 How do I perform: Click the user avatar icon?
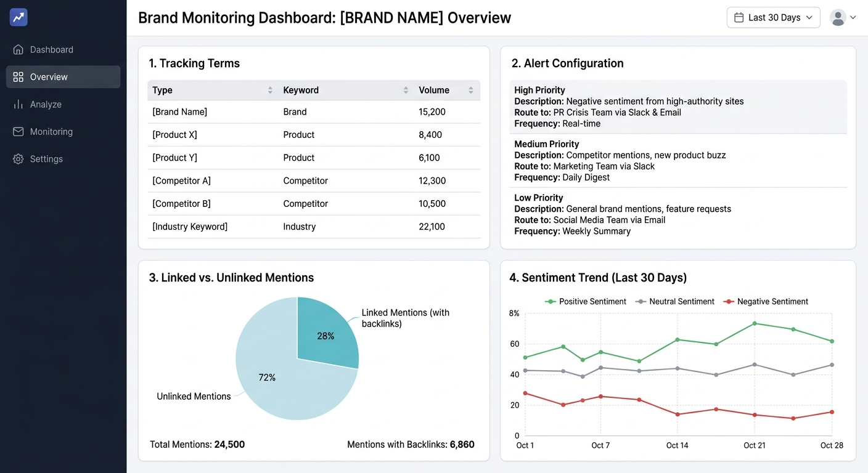(x=837, y=17)
